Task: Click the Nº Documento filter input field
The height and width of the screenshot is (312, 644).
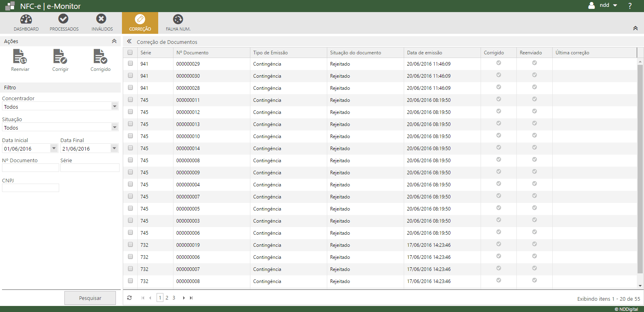Action: (31, 168)
